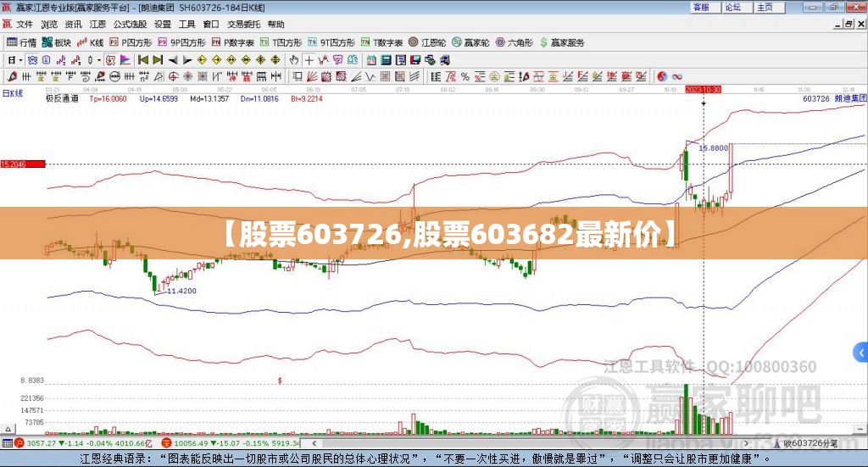Click the horizontal scrollbar left arrow
868x467 pixels.
click(x=314, y=443)
